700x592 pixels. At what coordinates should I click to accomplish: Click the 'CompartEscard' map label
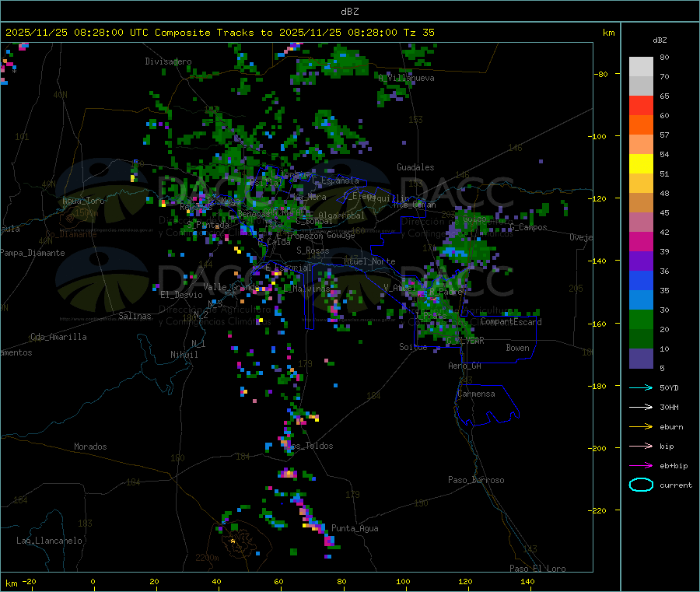click(x=511, y=321)
